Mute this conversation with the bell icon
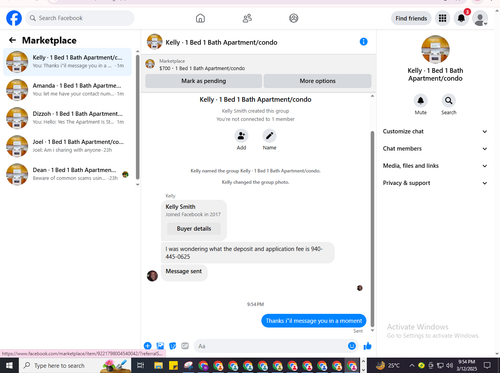The width and height of the screenshot is (500, 373). coord(421,100)
